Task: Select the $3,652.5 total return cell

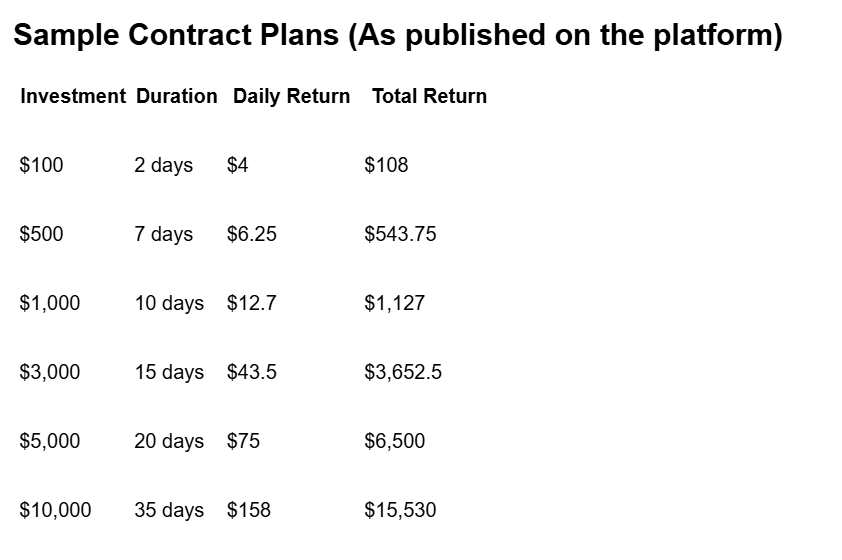Action: coord(403,373)
